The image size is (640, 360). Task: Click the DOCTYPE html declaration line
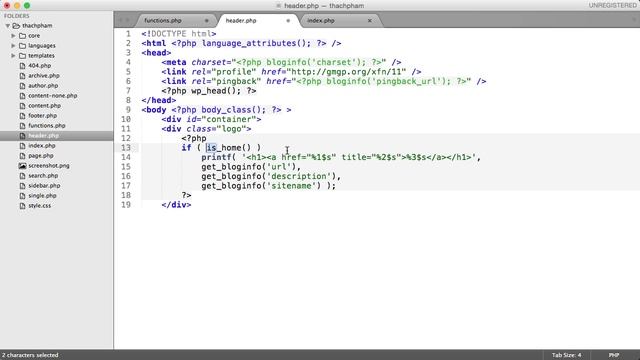[x=179, y=34]
